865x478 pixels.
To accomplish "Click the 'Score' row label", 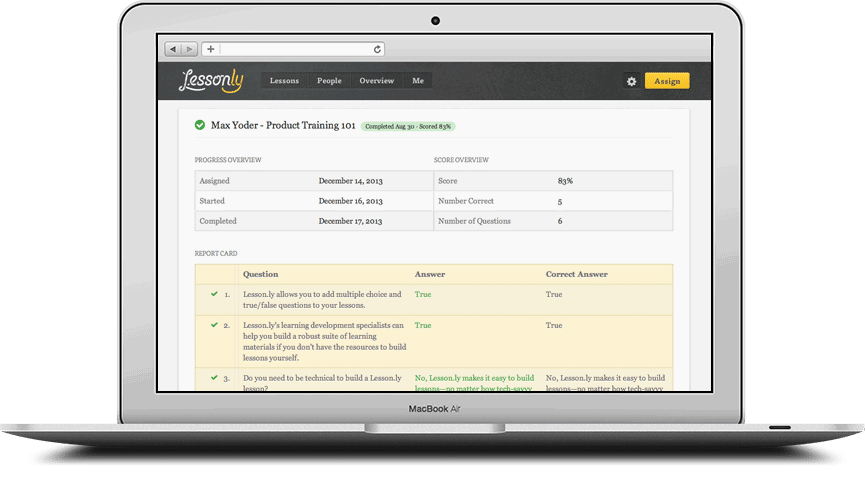I will pyautogui.click(x=447, y=181).
